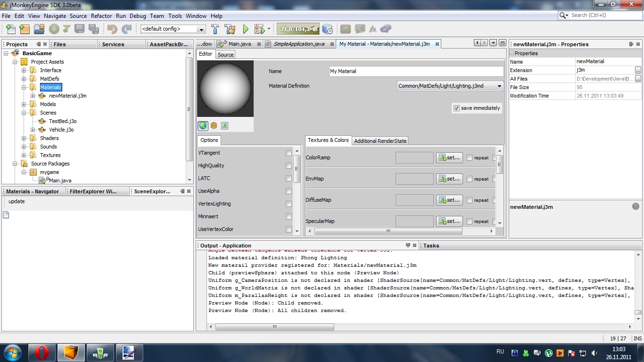This screenshot has width=644, height=362.
Task: Click the Profile Project clock icon
Action: point(328,29)
